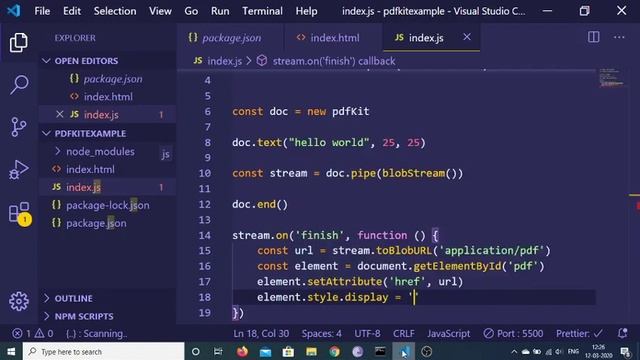Open Task View in taskbar

pos(218,351)
